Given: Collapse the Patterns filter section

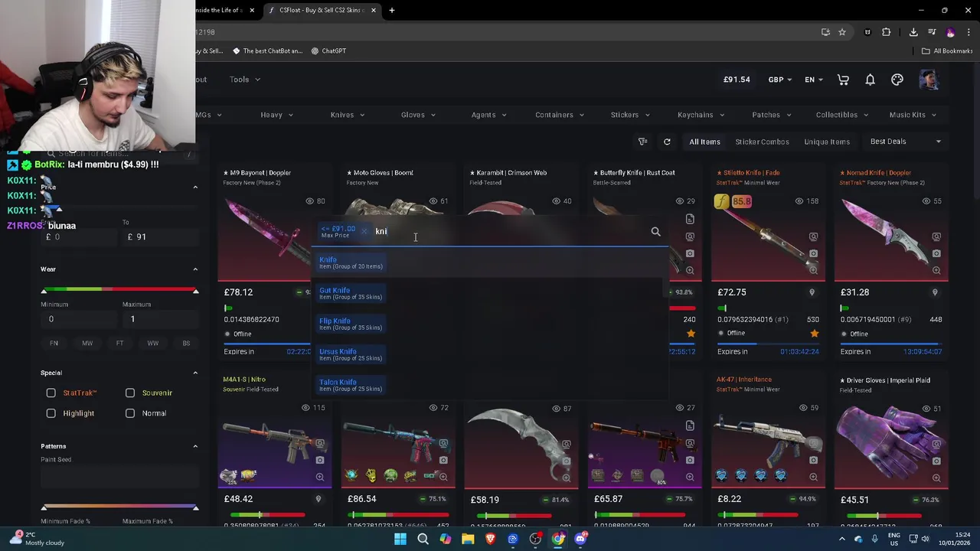Looking at the screenshot, I should pos(195,446).
